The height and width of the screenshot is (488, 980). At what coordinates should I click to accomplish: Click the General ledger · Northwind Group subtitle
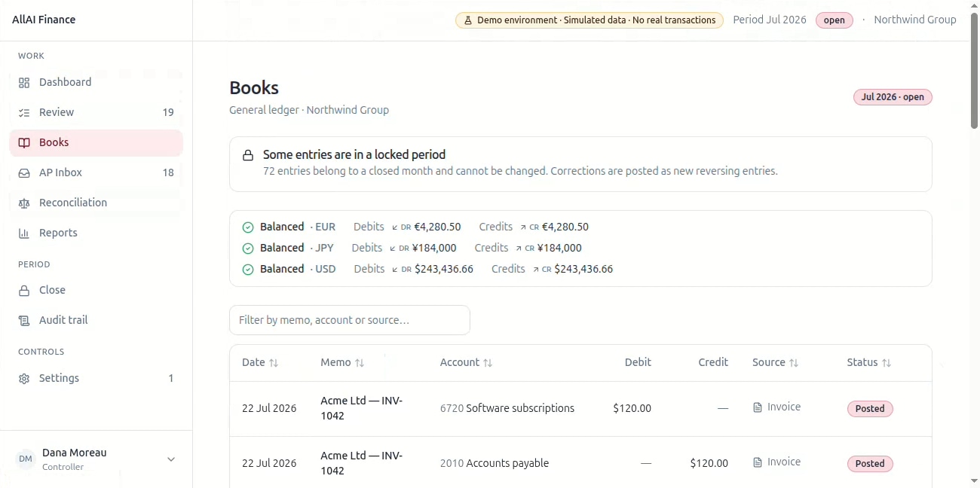point(309,110)
